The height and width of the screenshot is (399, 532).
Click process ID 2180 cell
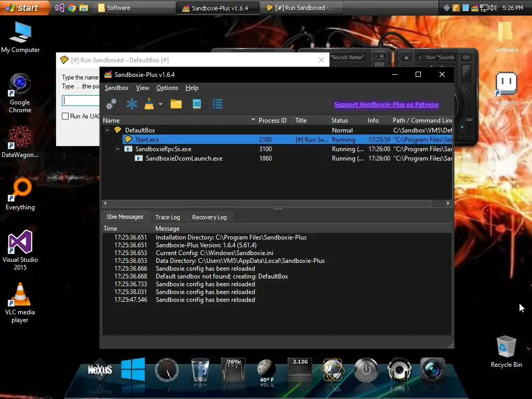(x=265, y=139)
